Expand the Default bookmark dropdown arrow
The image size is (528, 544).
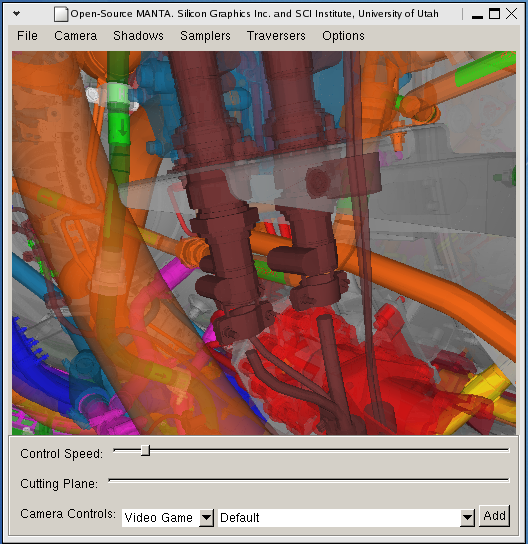click(x=467, y=518)
